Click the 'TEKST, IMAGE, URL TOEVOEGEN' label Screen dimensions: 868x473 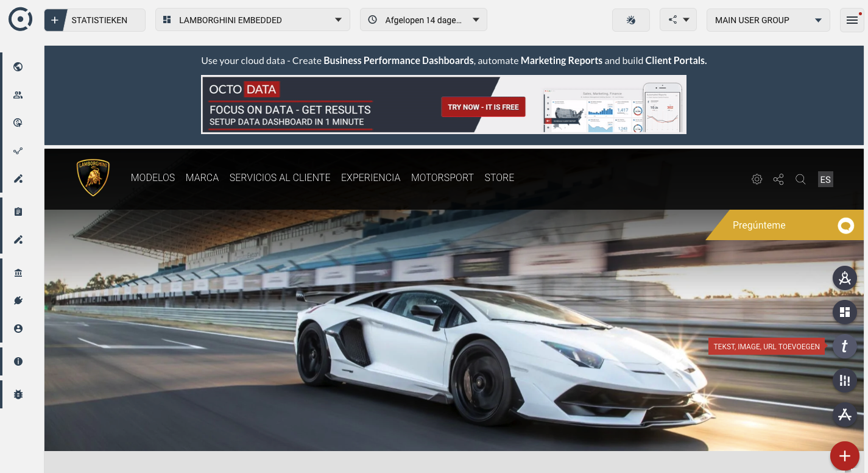click(766, 346)
